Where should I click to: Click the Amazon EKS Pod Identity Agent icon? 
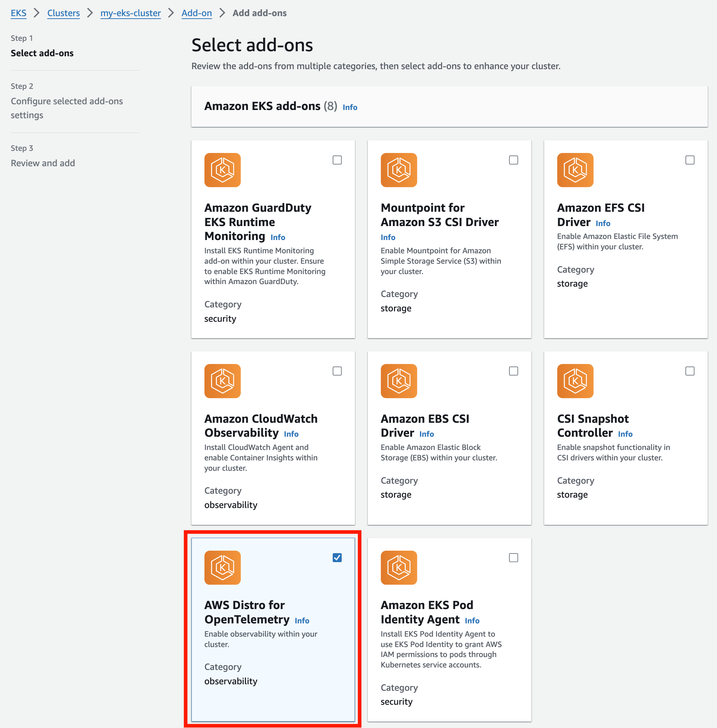click(398, 567)
